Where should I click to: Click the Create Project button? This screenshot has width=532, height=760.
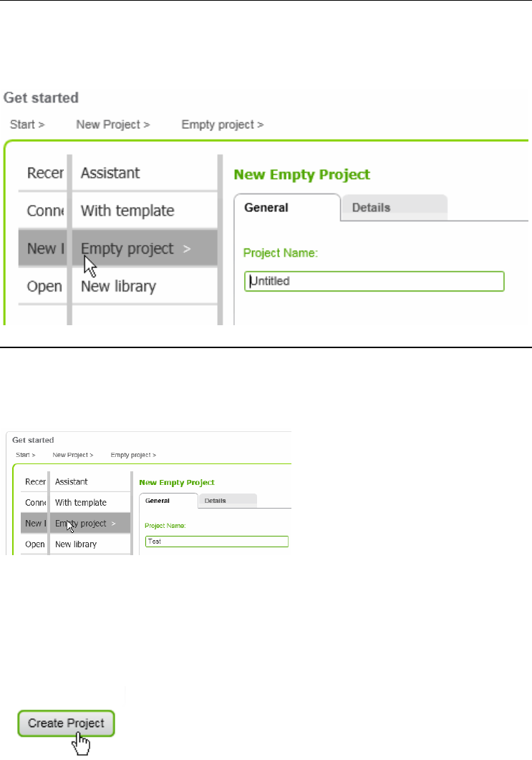pyautogui.click(x=67, y=723)
